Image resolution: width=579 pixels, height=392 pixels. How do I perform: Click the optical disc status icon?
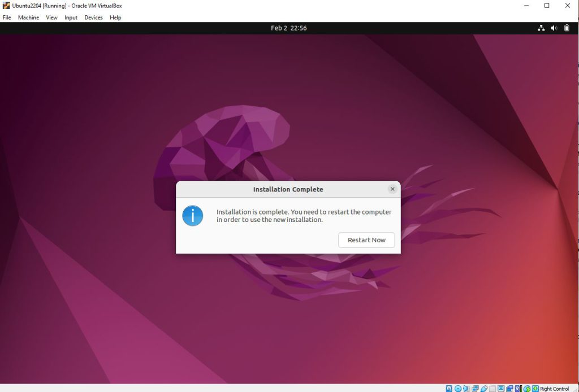[458, 389]
